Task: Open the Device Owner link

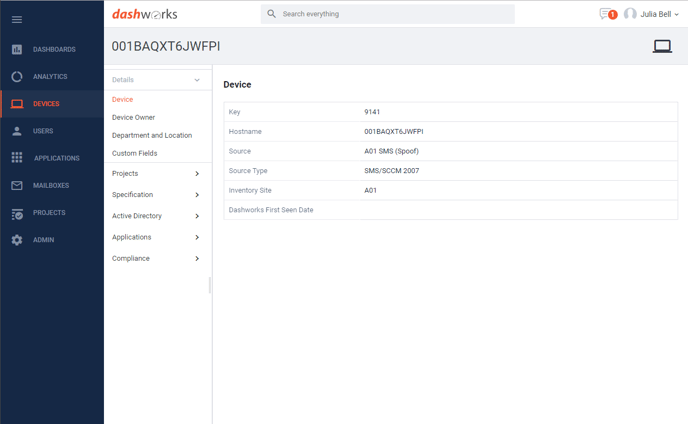Action: tap(133, 117)
